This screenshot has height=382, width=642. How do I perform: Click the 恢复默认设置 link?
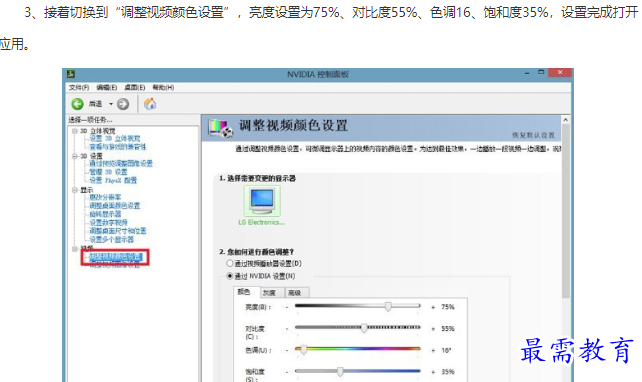pyautogui.click(x=533, y=135)
